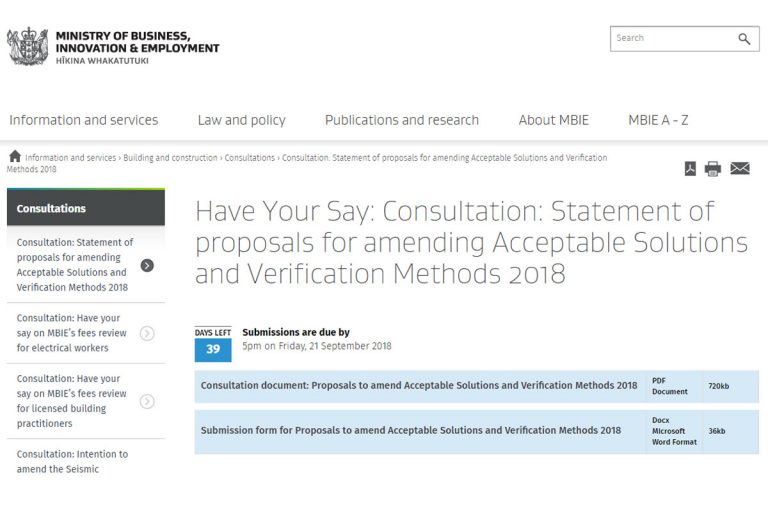This screenshot has width=768, height=512.
Task: Click arrow beside electrical workers fees consultation
Action: coord(147,333)
